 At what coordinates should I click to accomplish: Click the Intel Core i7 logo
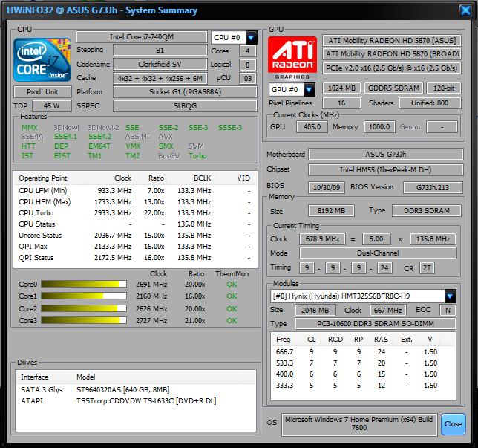pos(42,60)
